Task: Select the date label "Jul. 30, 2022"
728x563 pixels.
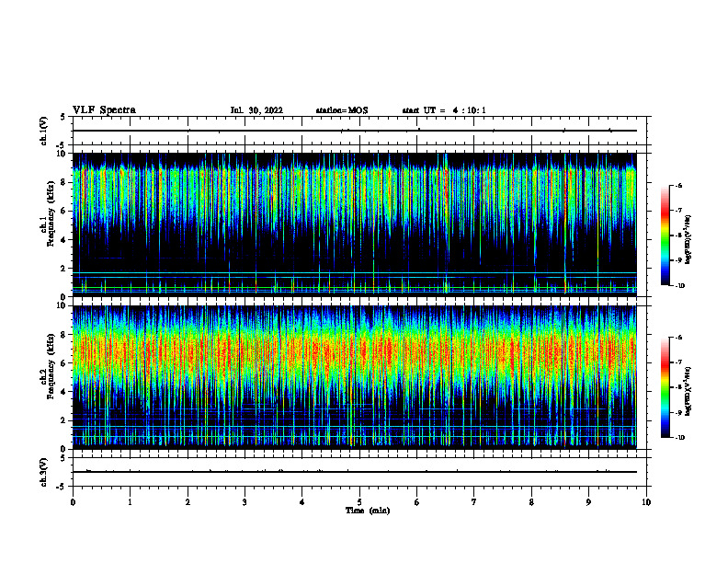Action: pos(256,110)
